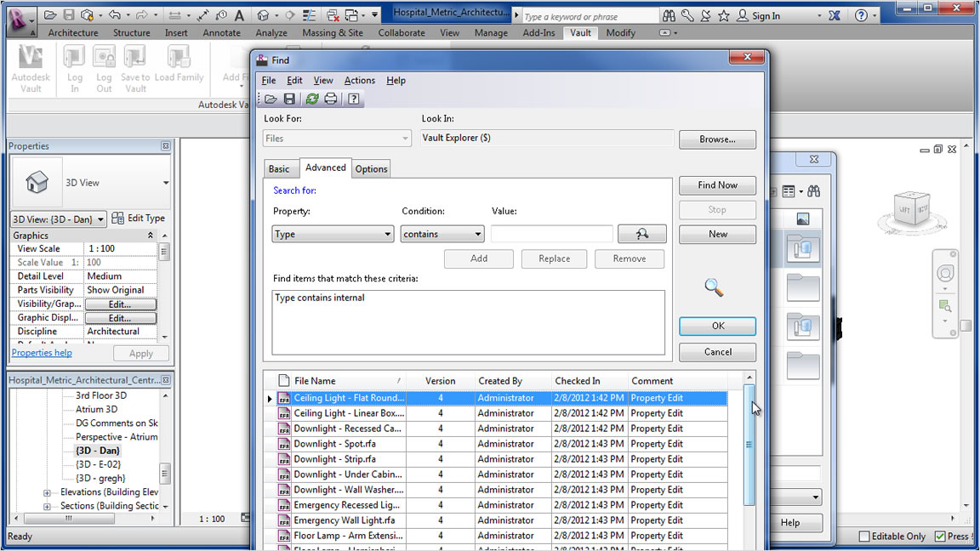Viewport: 980px width, 551px height.
Task: Click the Find Now button
Action: tap(717, 185)
